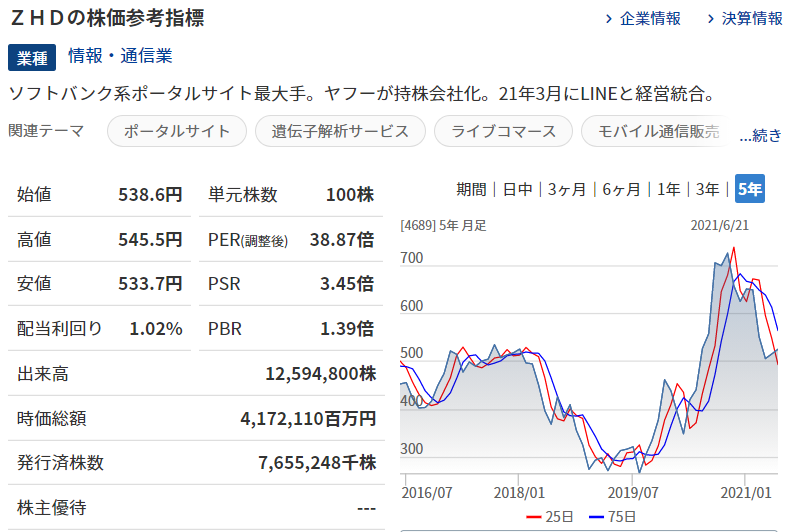This screenshot has width=790, height=532.
Task: Switch chart period to 3年
Action: point(707,189)
